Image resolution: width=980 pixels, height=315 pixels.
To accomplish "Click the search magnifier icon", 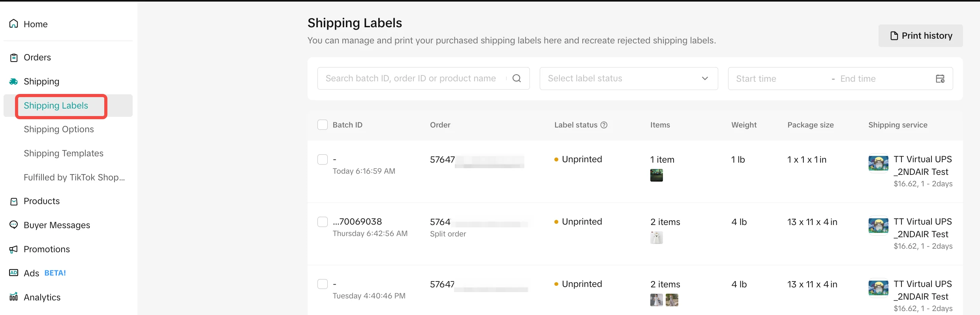I will tap(516, 79).
